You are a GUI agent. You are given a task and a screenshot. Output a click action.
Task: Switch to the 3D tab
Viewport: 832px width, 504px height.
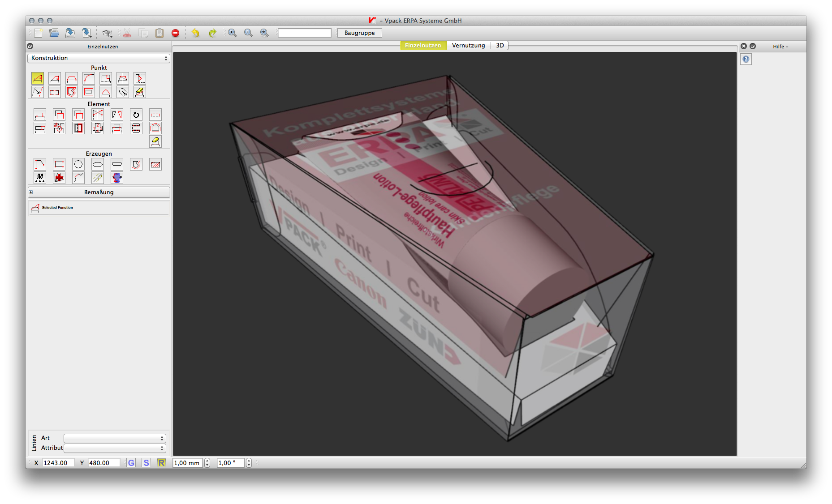[500, 45]
